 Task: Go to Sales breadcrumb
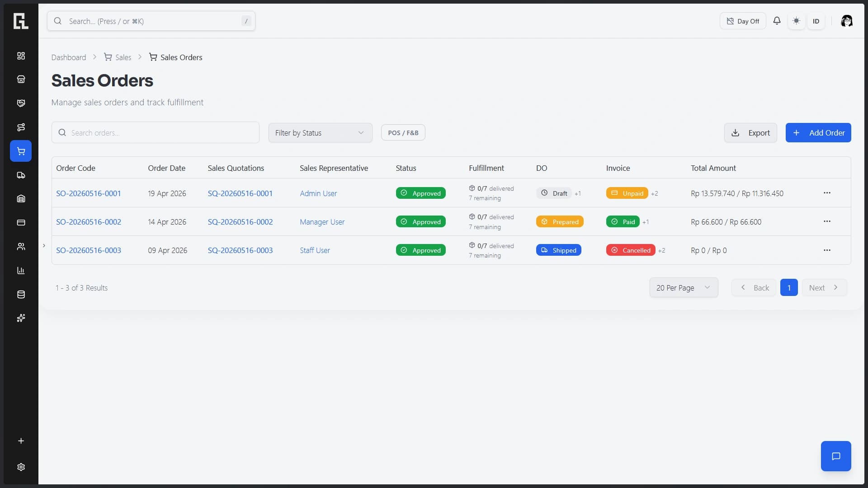pyautogui.click(x=118, y=57)
